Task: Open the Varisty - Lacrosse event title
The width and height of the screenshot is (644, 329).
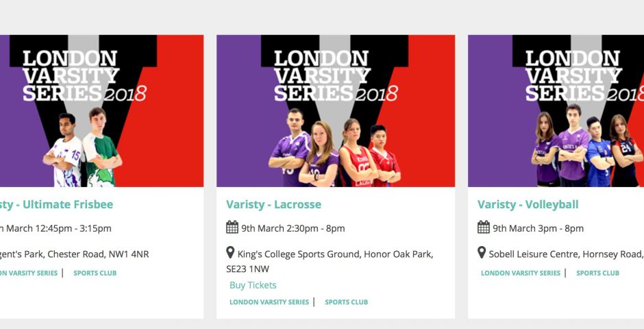Action: click(273, 204)
